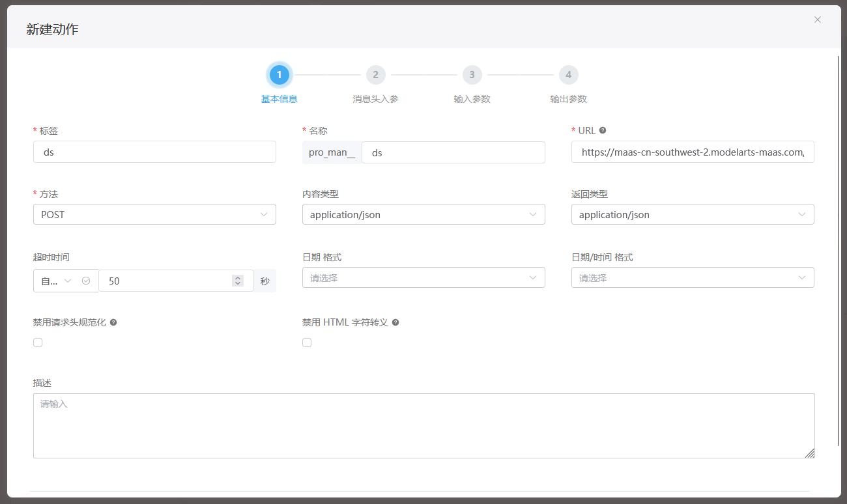Go to step 4 输出参数
This screenshot has width=847, height=504.
point(569,84)
